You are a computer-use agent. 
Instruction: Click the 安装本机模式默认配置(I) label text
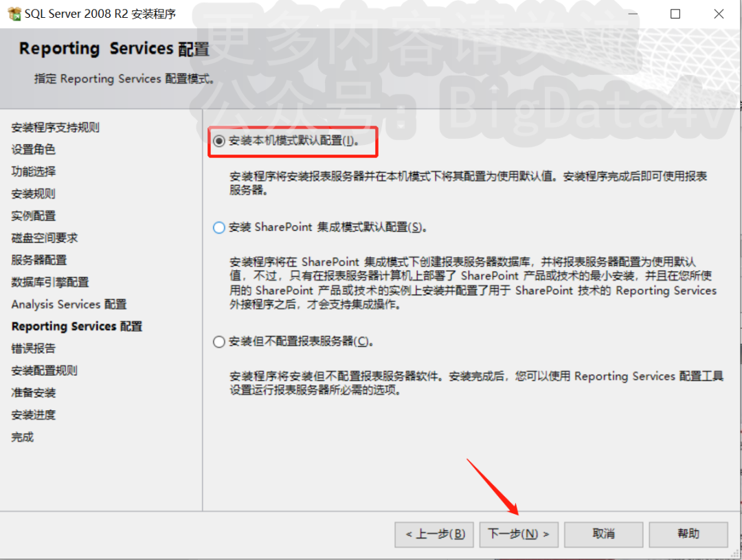click(294, 141)
